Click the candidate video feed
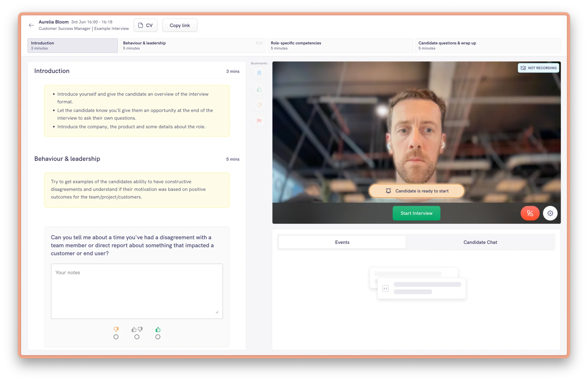Image resolution: width=588 pixels, height=382 pixels. 416,132
